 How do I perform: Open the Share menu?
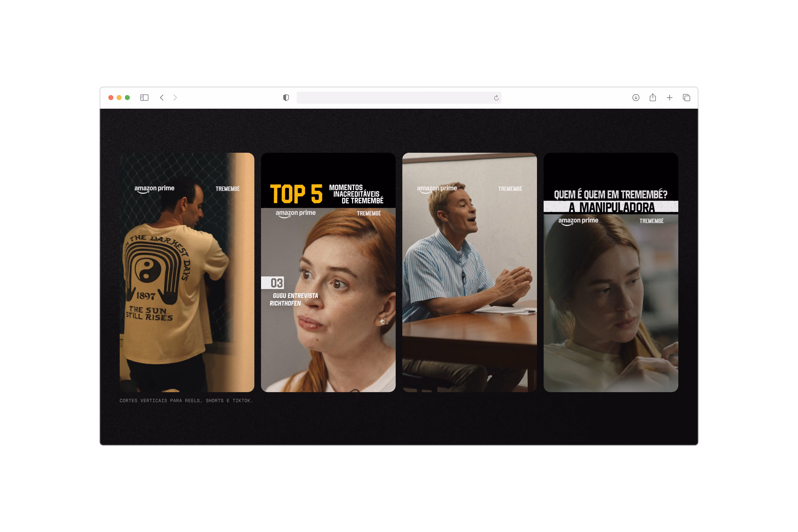click(653, 97)
